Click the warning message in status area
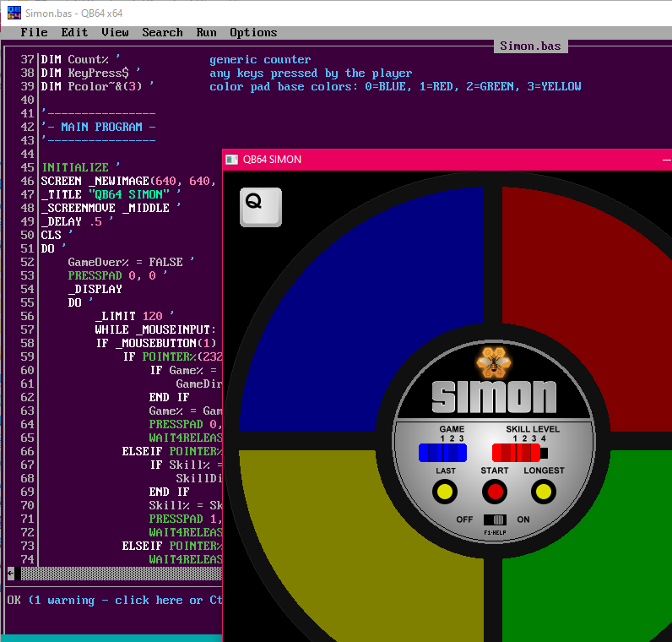Screen dimensions: 672x642 115,600
